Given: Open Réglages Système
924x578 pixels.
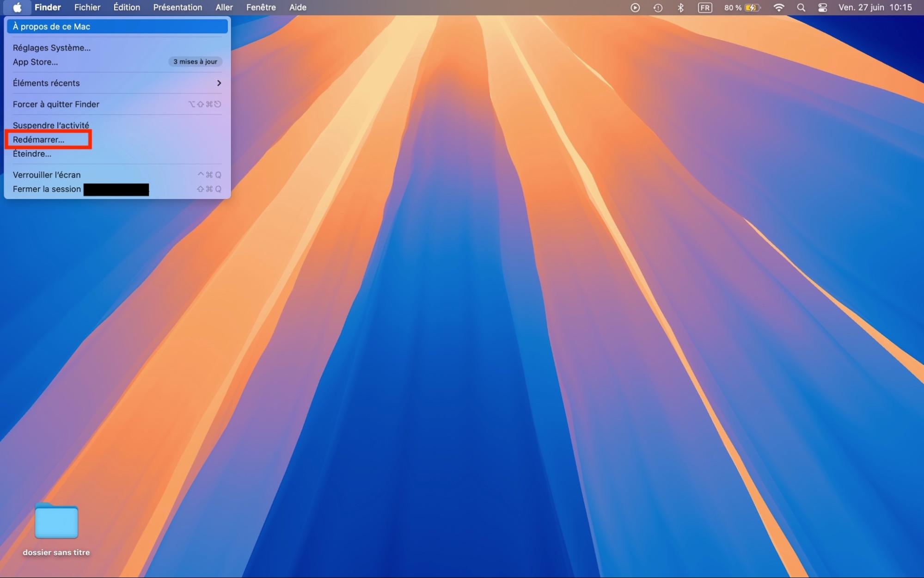Looking at the screenshot, I should tap(51, 48).
